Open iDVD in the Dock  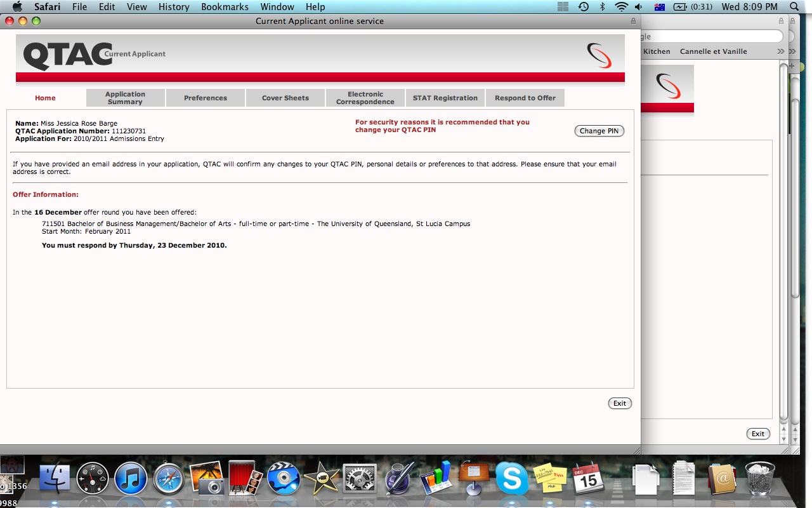[283, 478]
